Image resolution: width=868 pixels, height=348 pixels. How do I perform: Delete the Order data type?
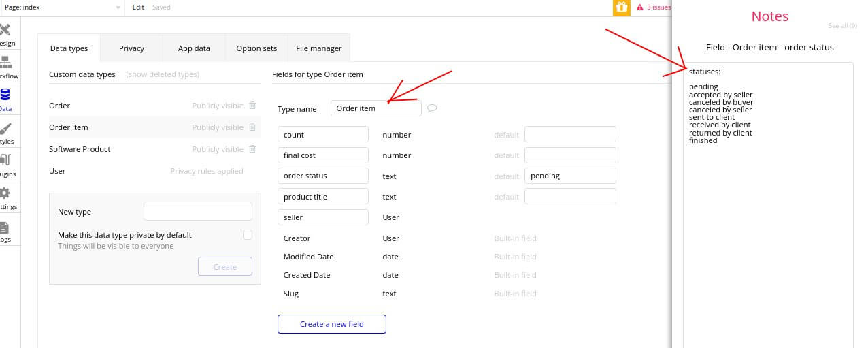pos(252,106)
